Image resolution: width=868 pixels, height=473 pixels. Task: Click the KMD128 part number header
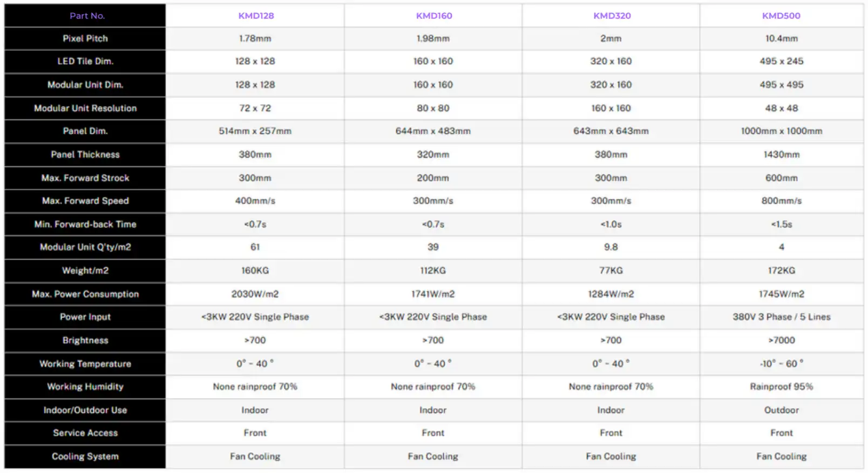[256, 16]
